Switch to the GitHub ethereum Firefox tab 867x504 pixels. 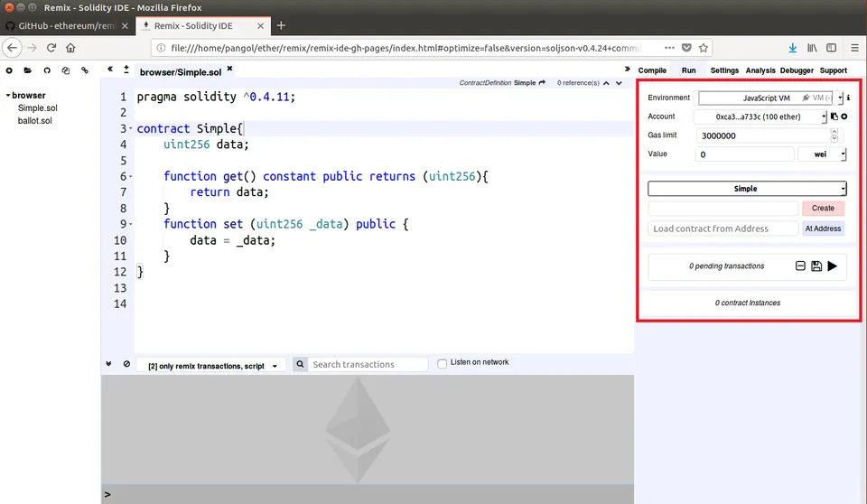click(67, 25)
